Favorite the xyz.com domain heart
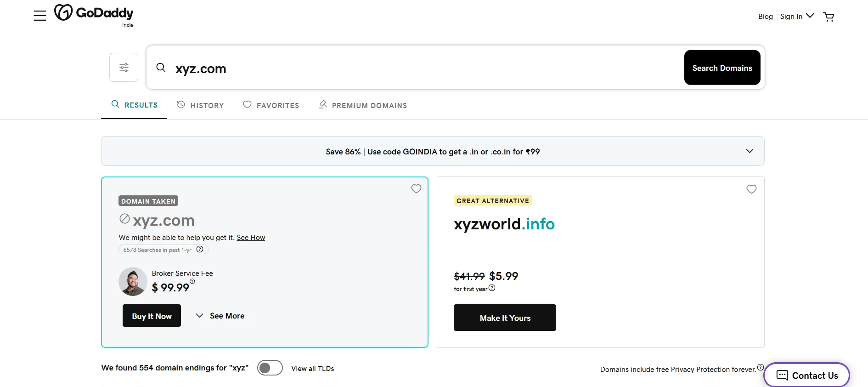868x387 pixels. [416, 188]
